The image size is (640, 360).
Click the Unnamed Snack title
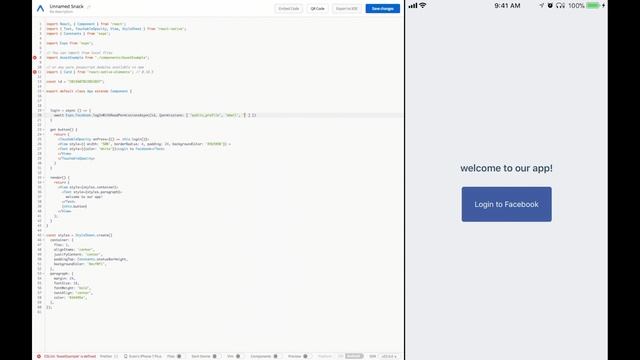point(67,7)
